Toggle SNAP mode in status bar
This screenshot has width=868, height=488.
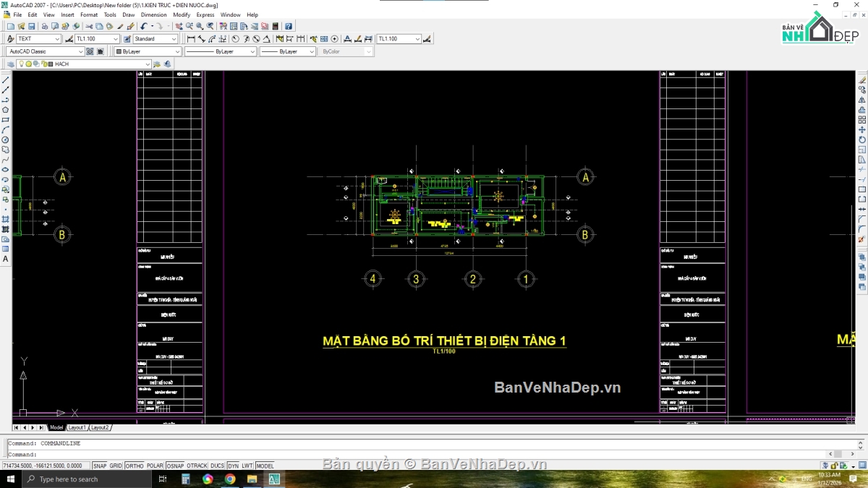click(100, 466)
